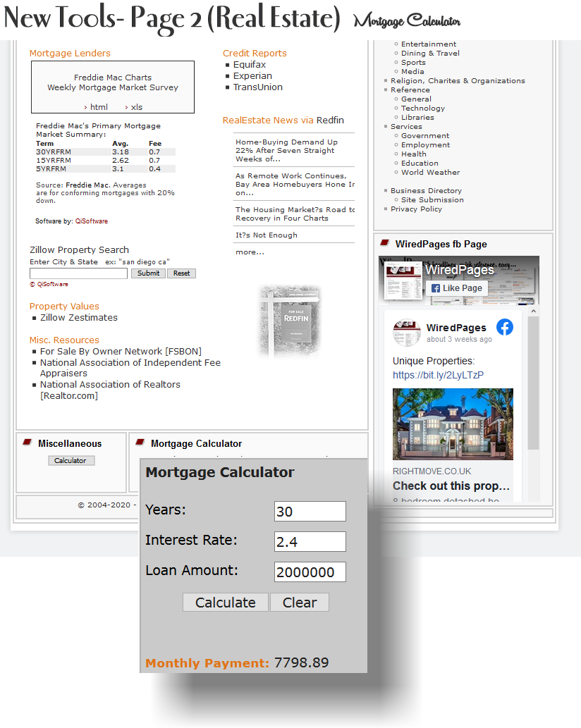Click the 30YRFRM term row
The height and width of the screenshot is (728, 581).
click(x=106, y=152)
